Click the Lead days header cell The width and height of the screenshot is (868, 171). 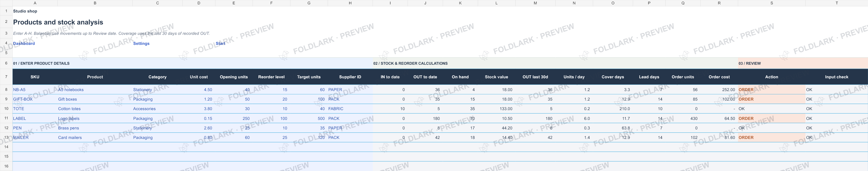(x=649, y=77)
